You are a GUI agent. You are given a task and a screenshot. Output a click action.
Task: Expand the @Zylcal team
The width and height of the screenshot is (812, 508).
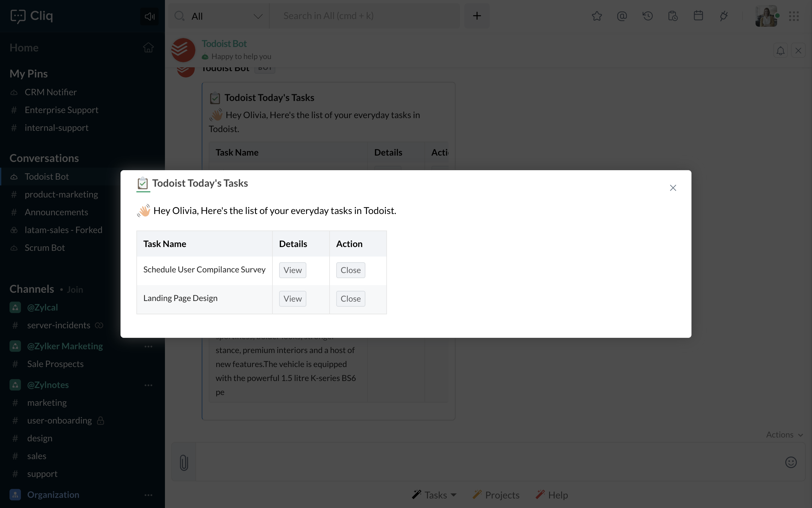[x=42, y=307]
